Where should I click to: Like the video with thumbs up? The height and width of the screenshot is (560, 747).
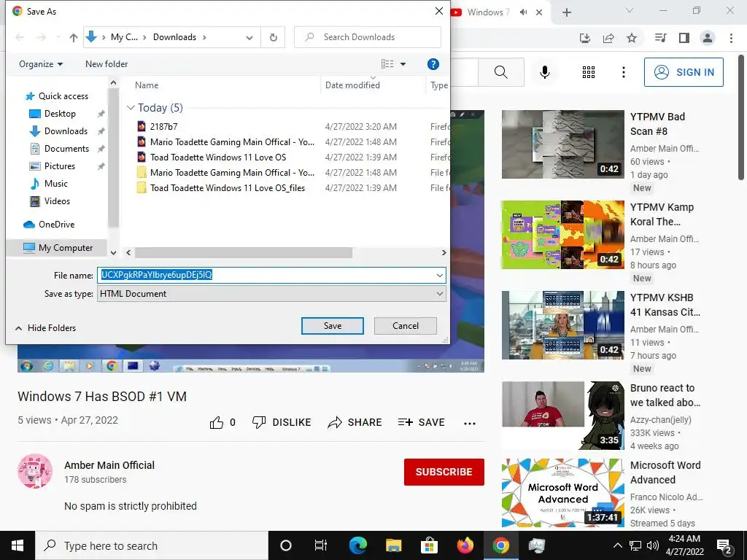coord(216,422)
